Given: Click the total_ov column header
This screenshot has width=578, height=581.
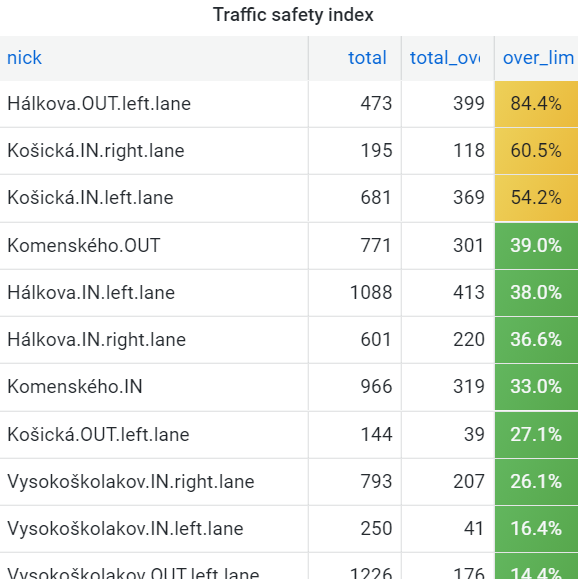Looking at the screenshot, I should click(x=445, y=58).
